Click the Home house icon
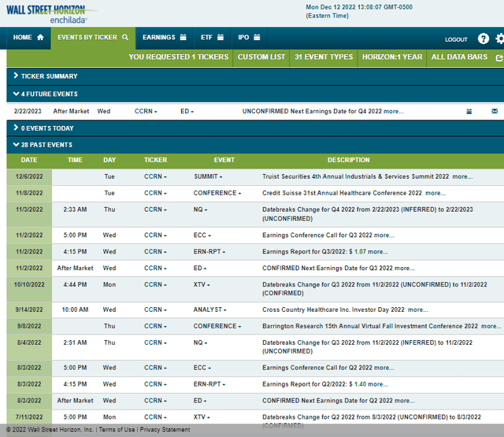The image size is (504, 437). [x=40, y=37]
